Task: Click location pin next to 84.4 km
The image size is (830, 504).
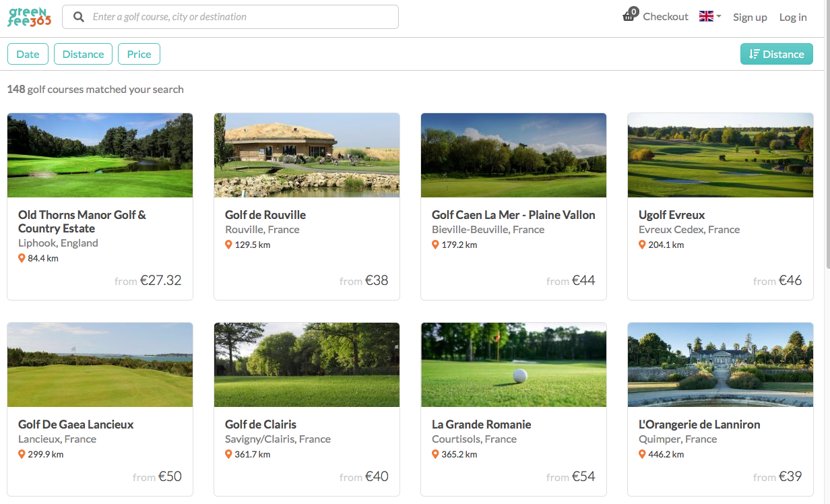Action: (22, 258)
